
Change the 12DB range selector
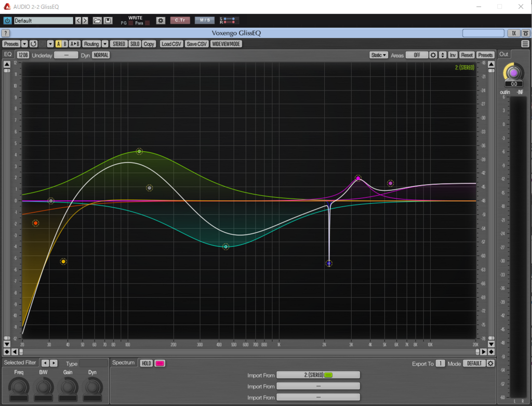(23, 55)
